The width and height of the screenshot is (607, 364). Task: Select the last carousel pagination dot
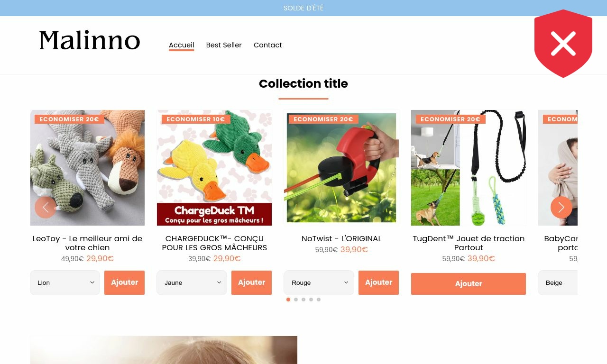319,300
